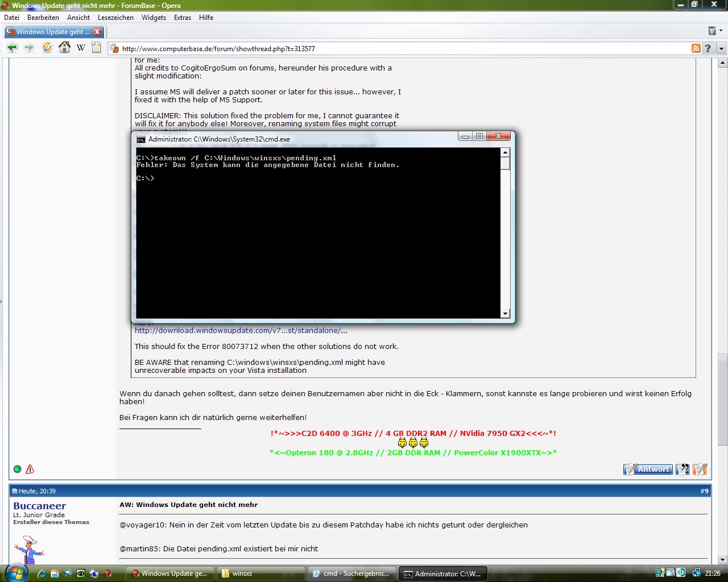
Task: Open the Datei menu
Action: (x=12, y=18)
